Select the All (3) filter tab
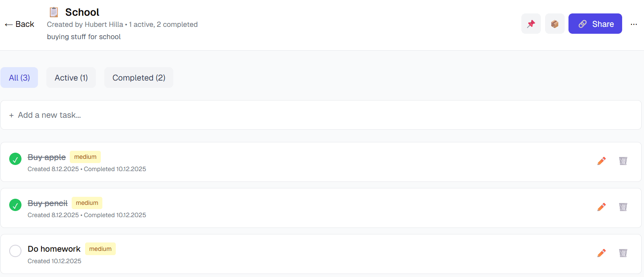Viewport: 644px width, 277px height. coord(19,78)
